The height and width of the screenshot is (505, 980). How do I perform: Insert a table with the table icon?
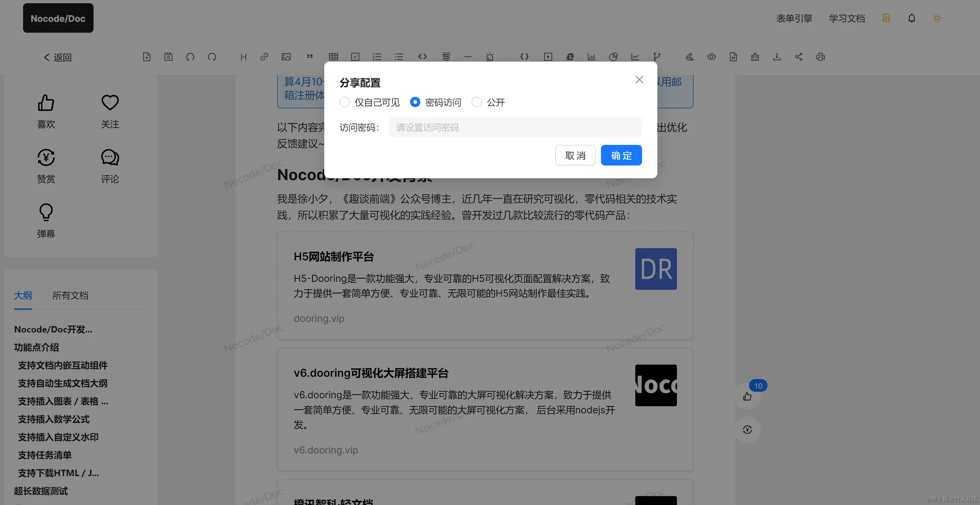pyautogui.click(x=333, y=57)
